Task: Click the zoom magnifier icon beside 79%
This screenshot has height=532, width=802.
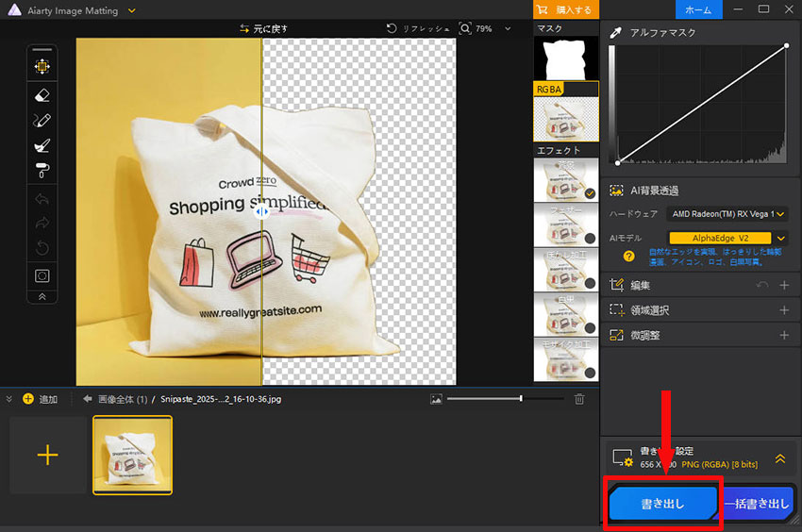Action: pyautogui.click(x=464, y=29)
